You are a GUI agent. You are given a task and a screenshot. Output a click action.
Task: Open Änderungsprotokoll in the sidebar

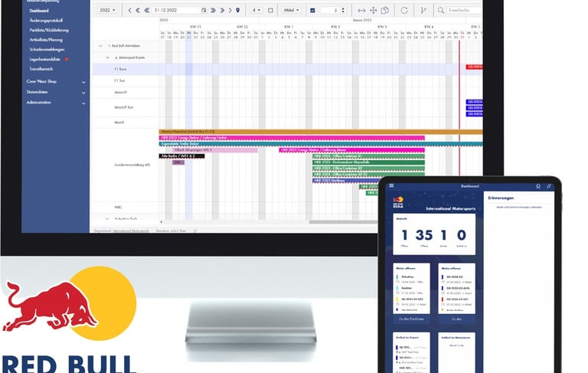tap(46, 21)
